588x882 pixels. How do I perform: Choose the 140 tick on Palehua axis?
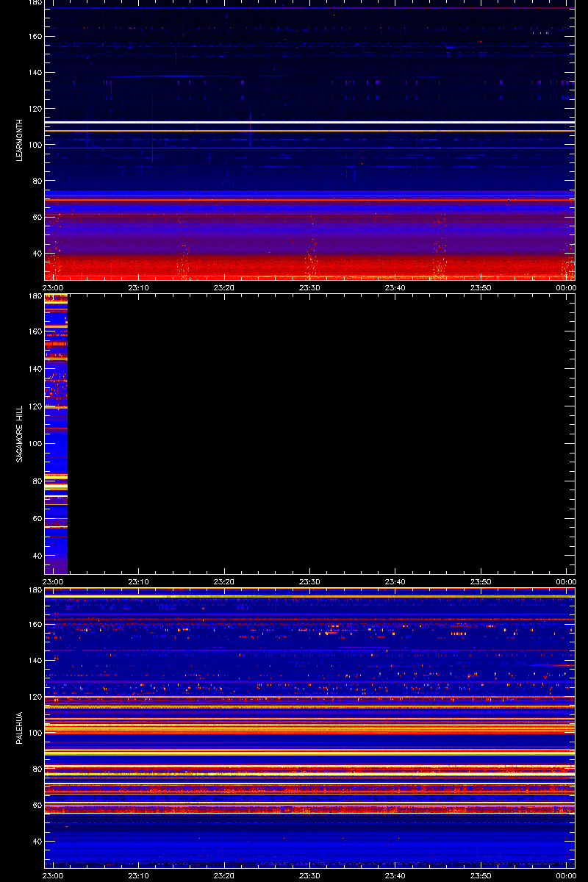(x=35, y=661)
